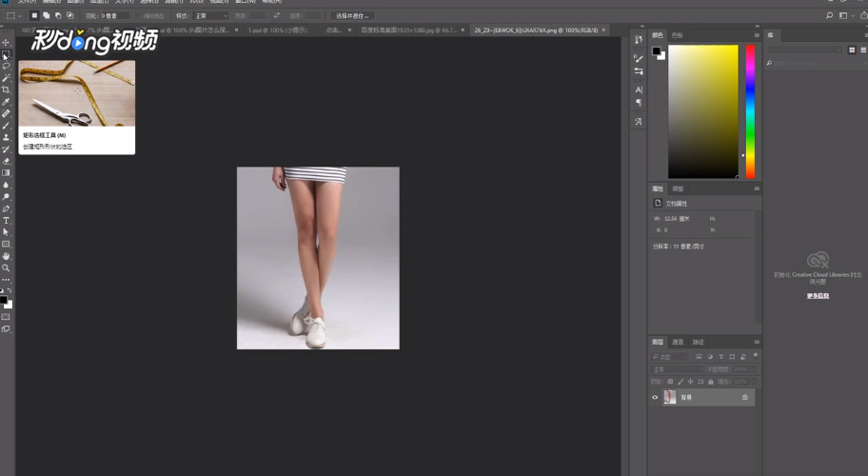Switch to the Adjustments tab

click(678, 188)
